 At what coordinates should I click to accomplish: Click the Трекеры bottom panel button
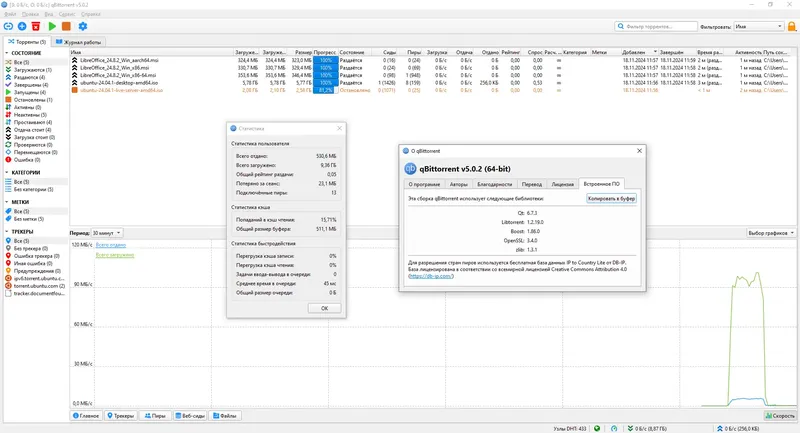pos(121,416)
